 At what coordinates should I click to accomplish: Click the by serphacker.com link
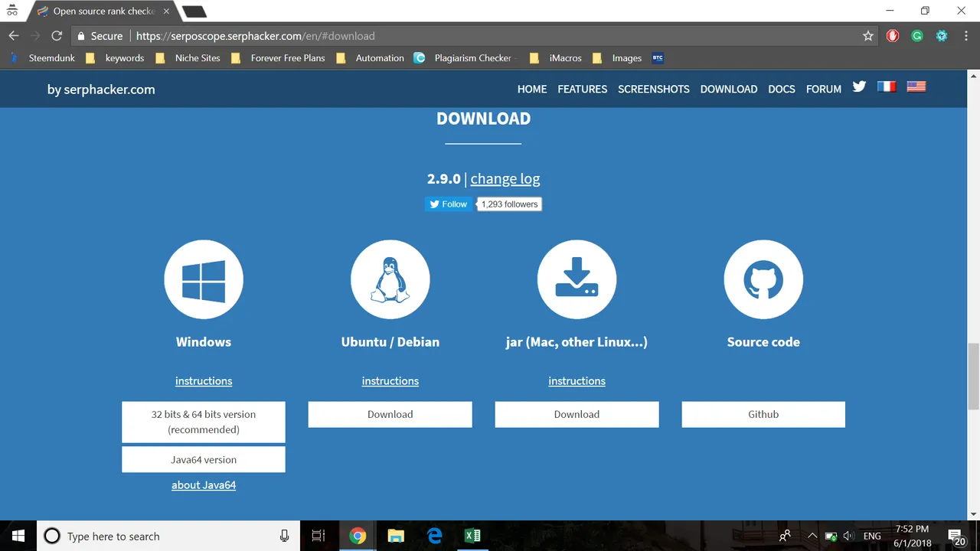pos(101,90)
